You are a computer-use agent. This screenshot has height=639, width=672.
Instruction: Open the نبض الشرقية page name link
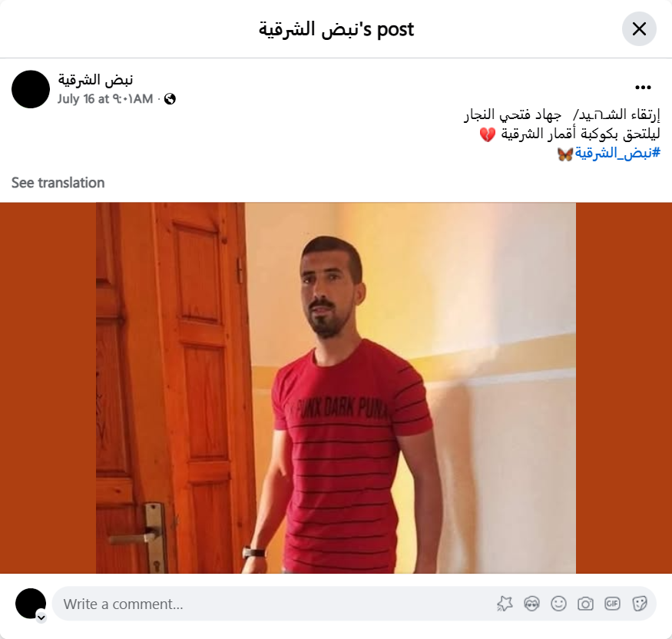(x=95, y=80)
